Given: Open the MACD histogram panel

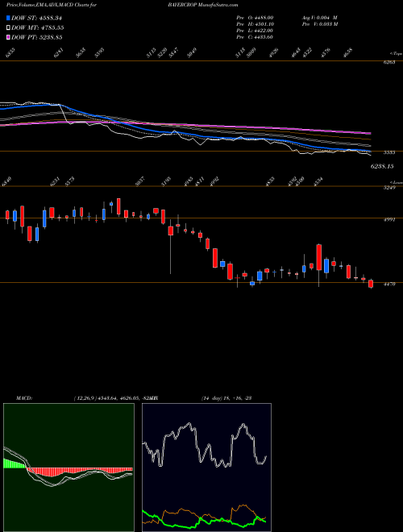Looking at the screenshot, I should pyautogui.click(x=69, y=468).
